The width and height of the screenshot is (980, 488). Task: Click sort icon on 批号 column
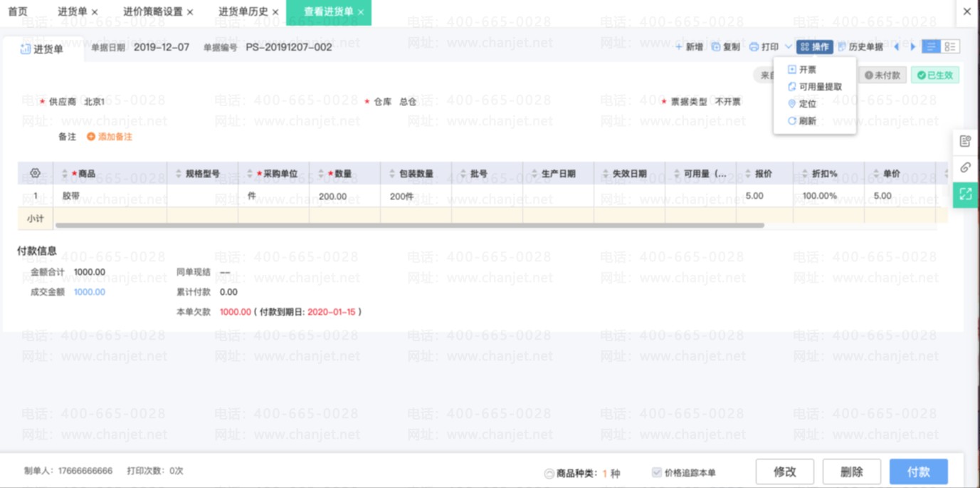pyautogui.click(x=463, y=174)
